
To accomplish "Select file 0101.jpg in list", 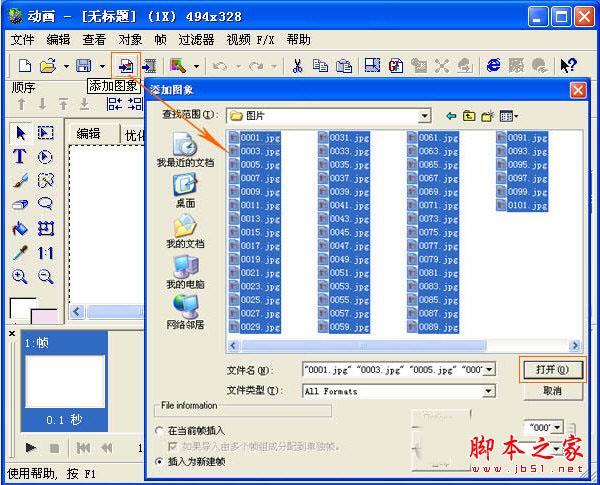I will tap(522, 206).
